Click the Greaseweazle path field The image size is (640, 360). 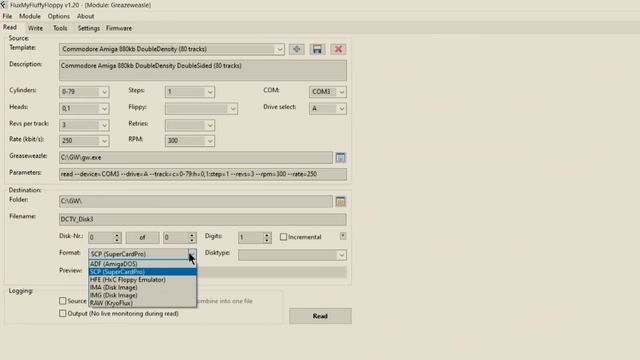coord(196,158)
